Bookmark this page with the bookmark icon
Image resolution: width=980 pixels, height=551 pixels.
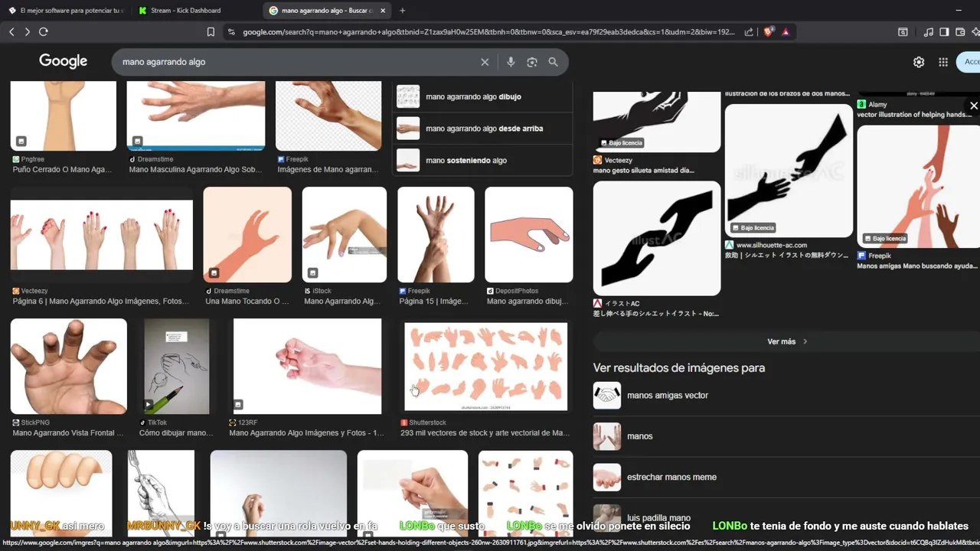[211, 32]
